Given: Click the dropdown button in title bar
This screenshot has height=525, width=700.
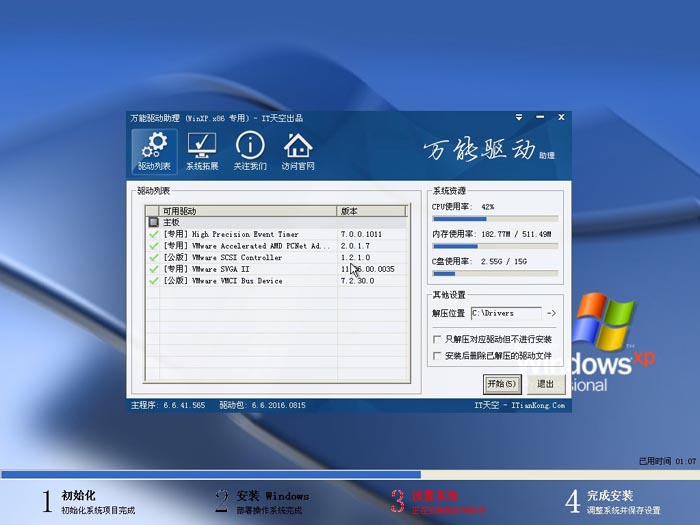Looking at the screenshot, I should click(x=529, y=117).
